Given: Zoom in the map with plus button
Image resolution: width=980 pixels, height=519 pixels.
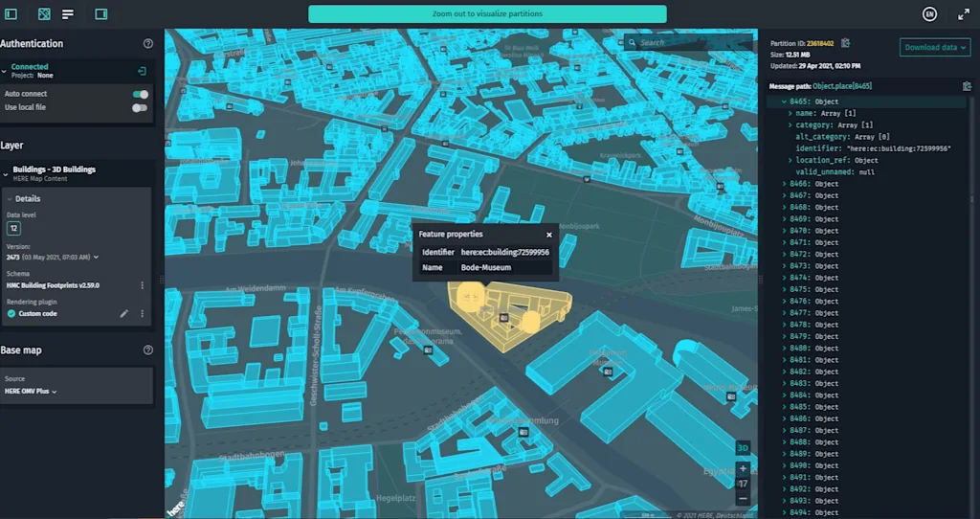Looking at the screenshot, I should click(x=743, y=468).
